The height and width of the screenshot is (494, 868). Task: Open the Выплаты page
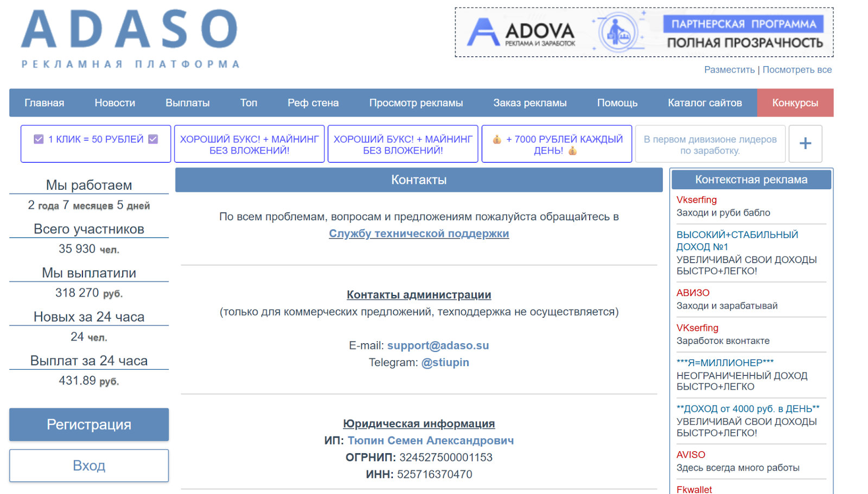click(x=188, y=103)
